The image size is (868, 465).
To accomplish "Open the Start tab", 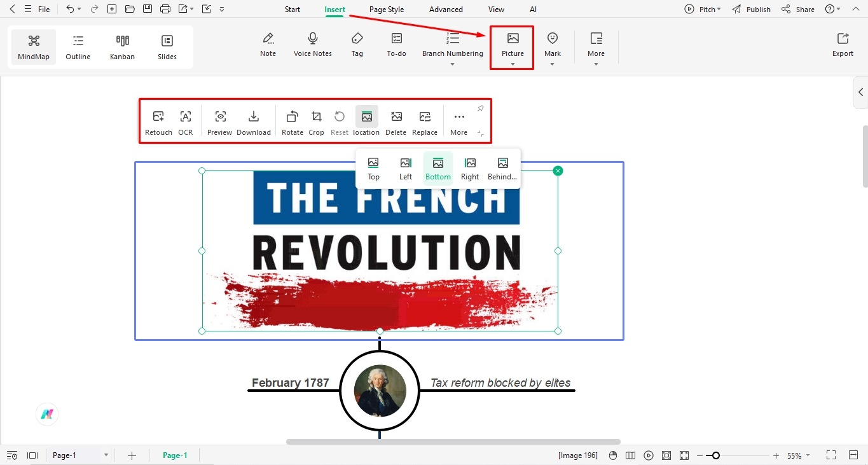I will (293, 10).
